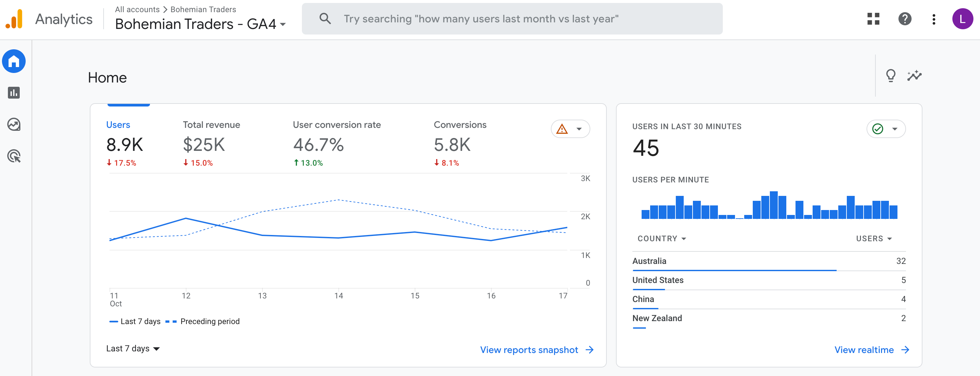The width and height of the screenshot is (980, 376).
Task: Click the Google Analytics logo icon
Action: click(14, 19)
